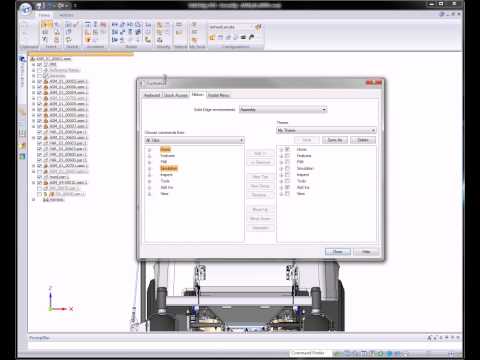Click the black curved-arrow icon in Configurations group
Viewport: 480px width, 360px height.
point(252,37)
